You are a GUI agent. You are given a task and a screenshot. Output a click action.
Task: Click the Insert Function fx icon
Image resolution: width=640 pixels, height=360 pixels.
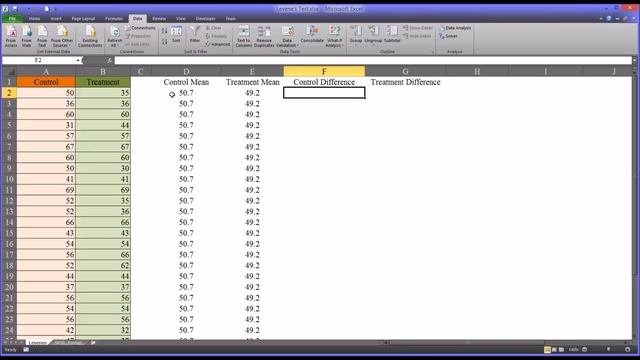[109, 60]
